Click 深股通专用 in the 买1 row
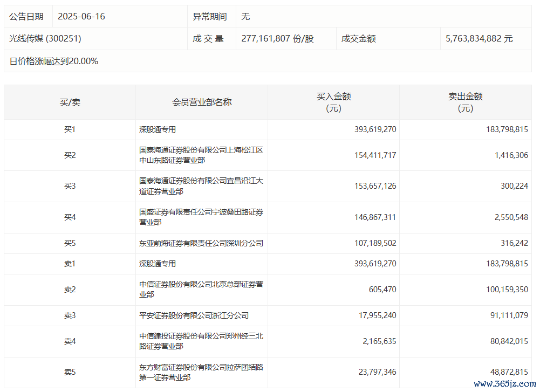The width and height of the screenshot is (540, 392). pos(158,129)
